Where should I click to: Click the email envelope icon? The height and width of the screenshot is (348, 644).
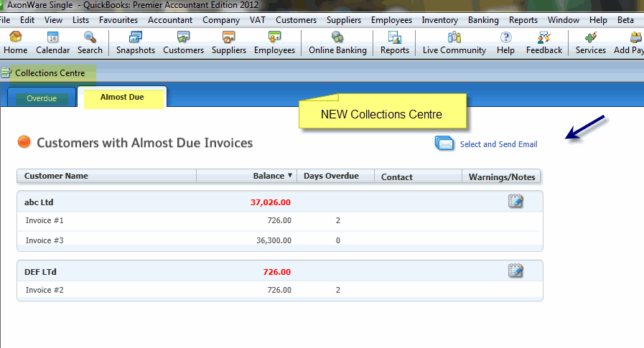coord(444,144)
